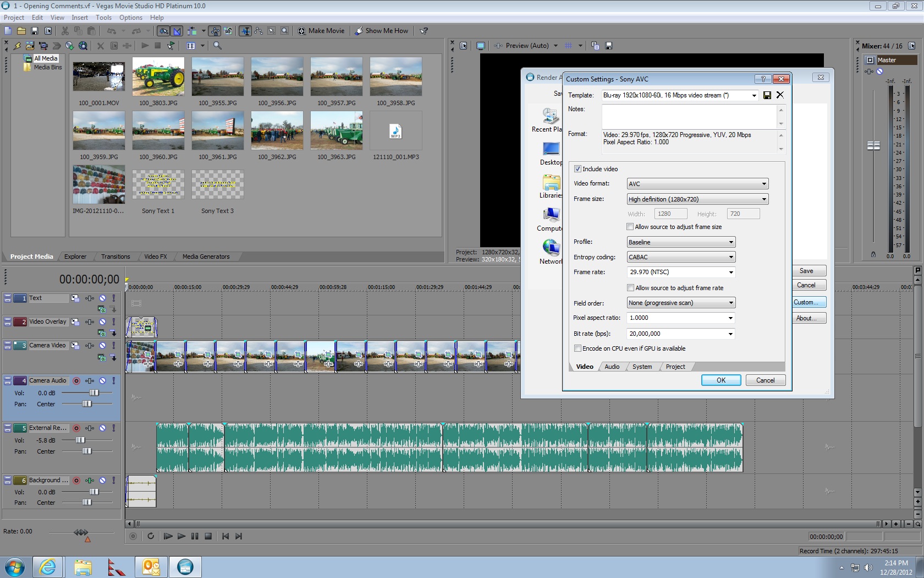Open the Bit rate dropdown
The width and height of the screenshot is (924, 578).
tap(730, 334)
